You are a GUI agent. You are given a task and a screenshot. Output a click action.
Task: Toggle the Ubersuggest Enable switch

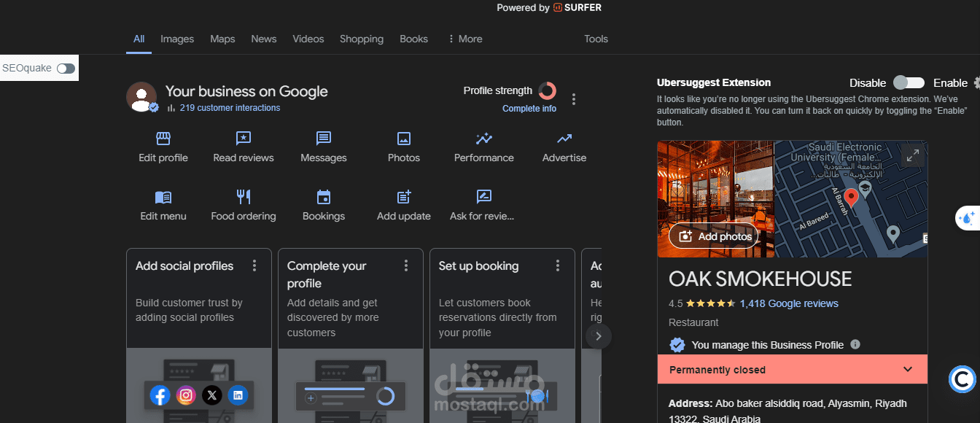point(909,82)
